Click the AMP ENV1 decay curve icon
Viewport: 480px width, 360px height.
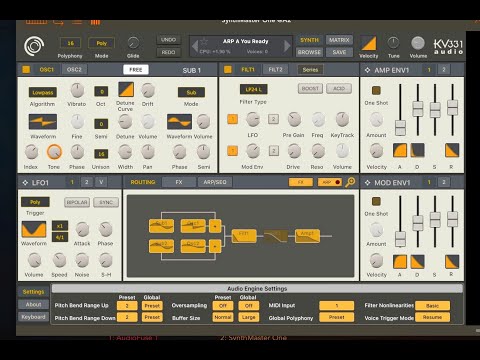point(417,150)
